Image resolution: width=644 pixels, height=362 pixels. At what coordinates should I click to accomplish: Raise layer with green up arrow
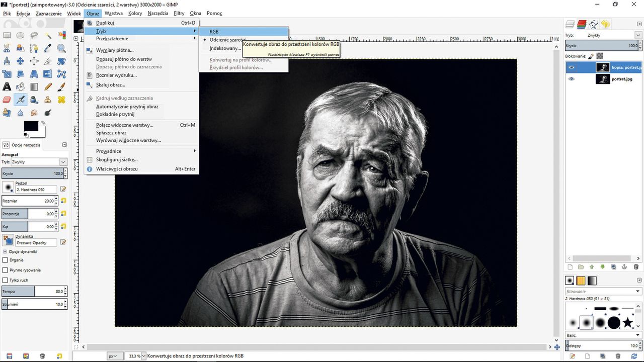coord(592,266)
